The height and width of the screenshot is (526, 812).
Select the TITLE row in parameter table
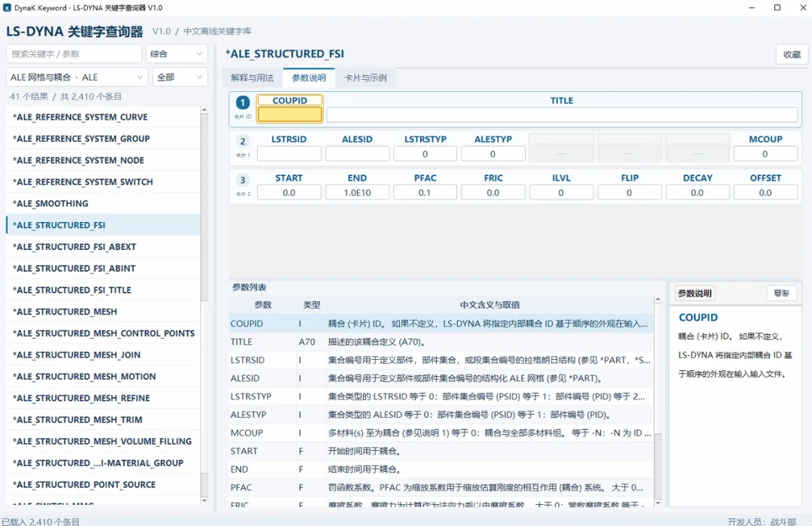441,342
